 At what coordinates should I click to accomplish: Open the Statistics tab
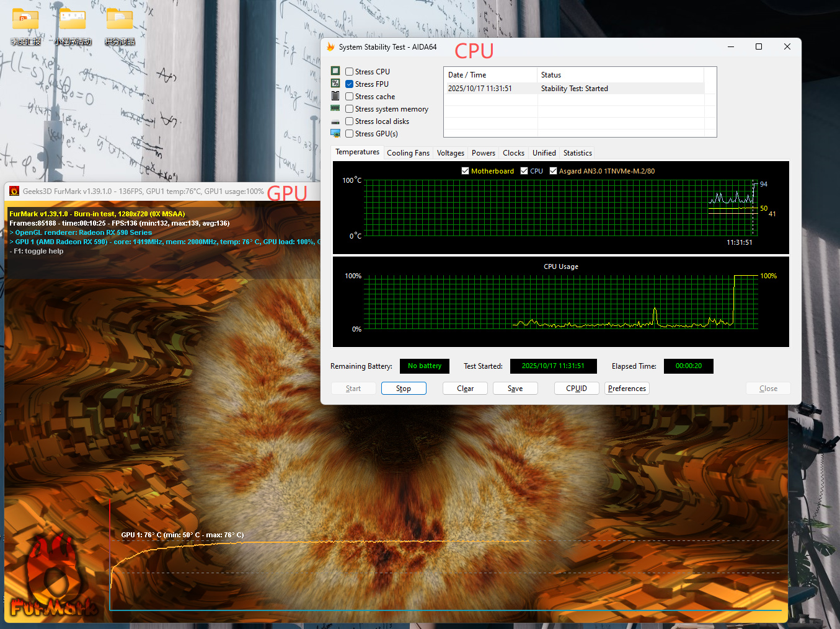(578, 153)
